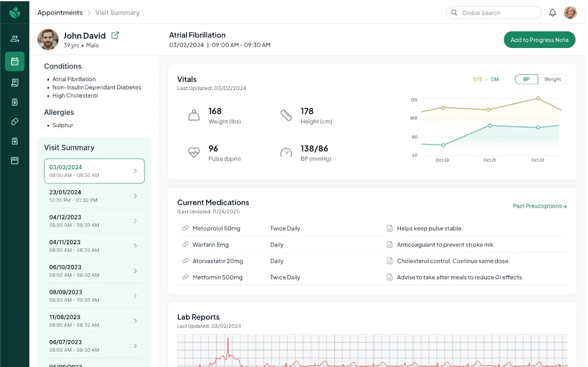Click note icon for 'Advise to take after meals'
588x367 pixels.
(x=390, y=277)
